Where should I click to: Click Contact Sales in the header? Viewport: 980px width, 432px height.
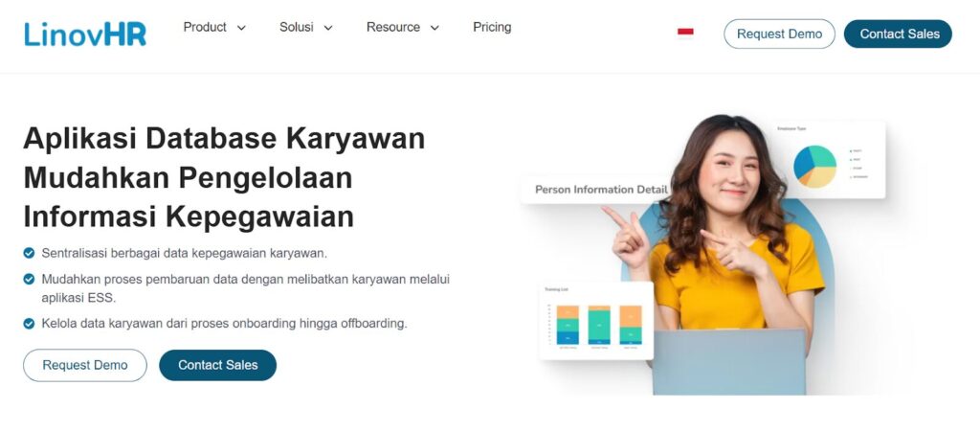[x=898, y=34]
